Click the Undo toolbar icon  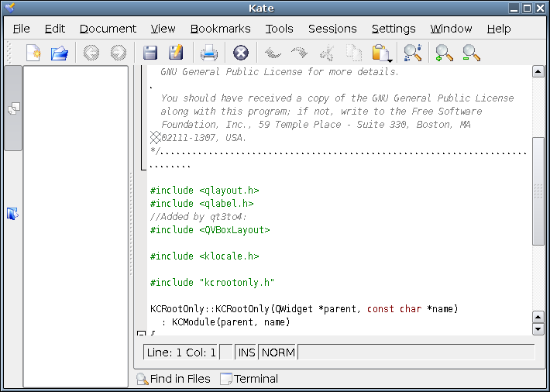[x=273, y=53]
